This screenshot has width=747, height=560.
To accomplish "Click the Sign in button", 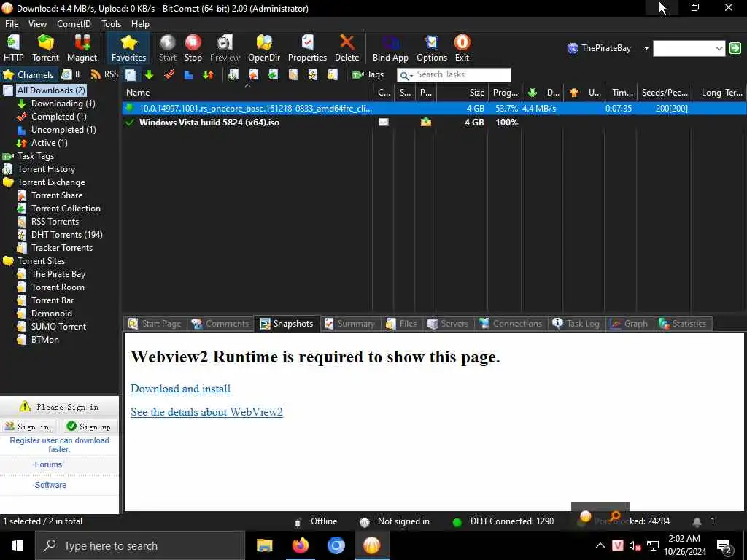I will 28,426.
